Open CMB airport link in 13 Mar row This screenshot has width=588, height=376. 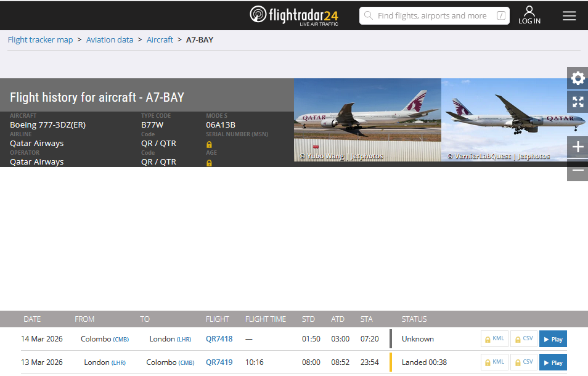tap(186, 362)
